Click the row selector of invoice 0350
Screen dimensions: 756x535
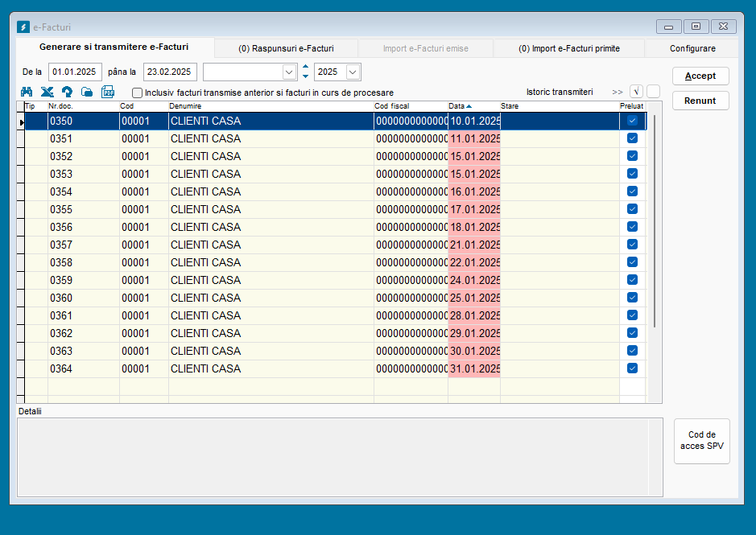(21, 121)
